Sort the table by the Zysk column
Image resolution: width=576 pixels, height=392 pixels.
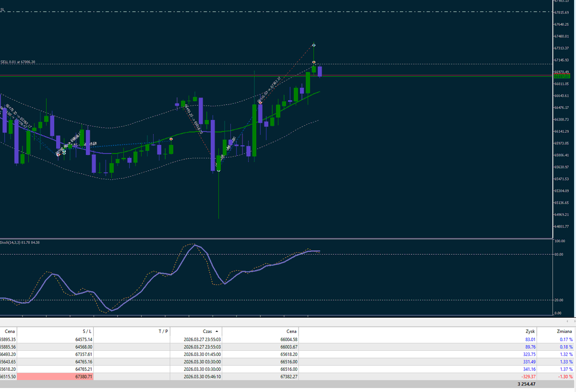(530, 331)
